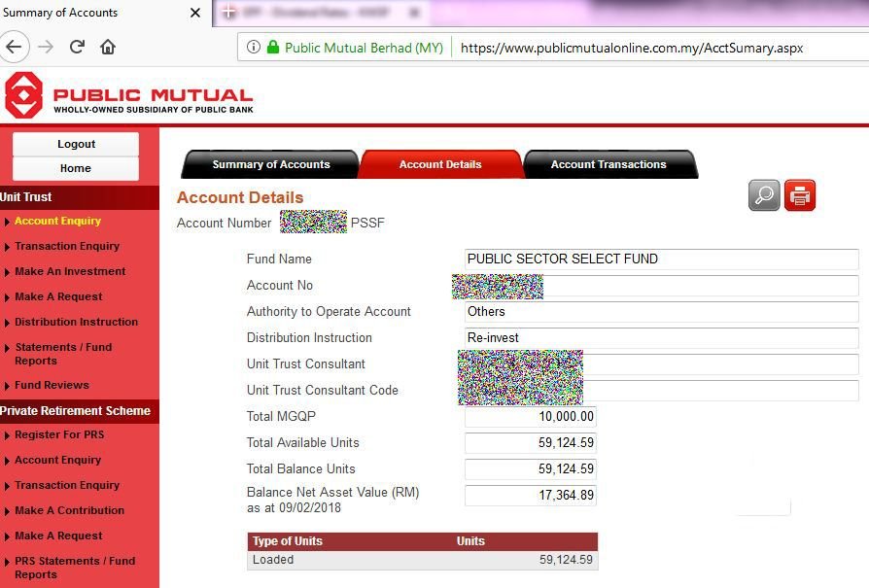Viewport: 869px width, 588px height.
Task: Select the Account Details tab
Action: coord(440,164)
